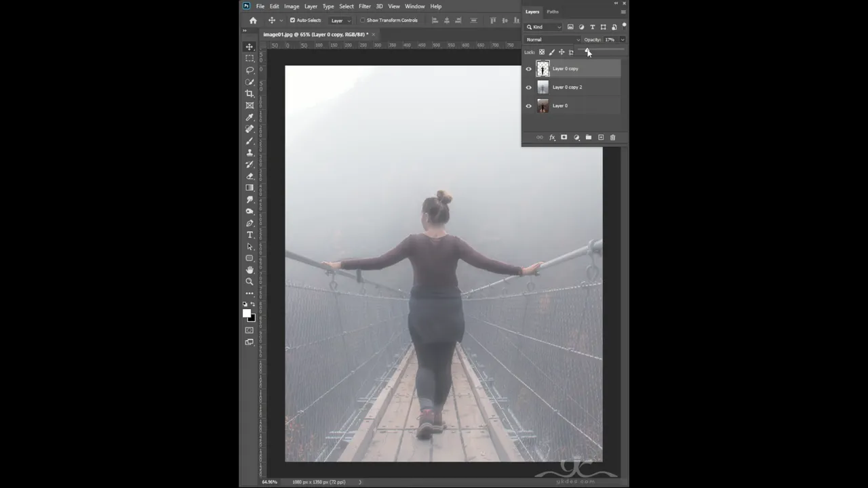
Task: Select the Move tool
Action: tap(250, 47)
